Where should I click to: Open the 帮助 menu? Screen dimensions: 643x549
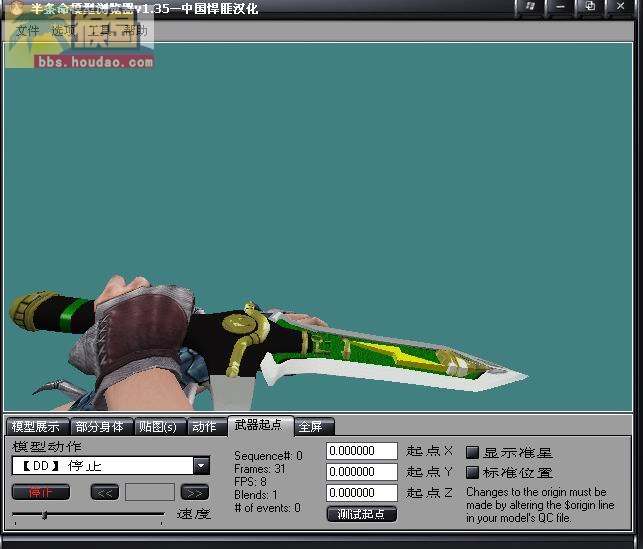coord(135,30)
